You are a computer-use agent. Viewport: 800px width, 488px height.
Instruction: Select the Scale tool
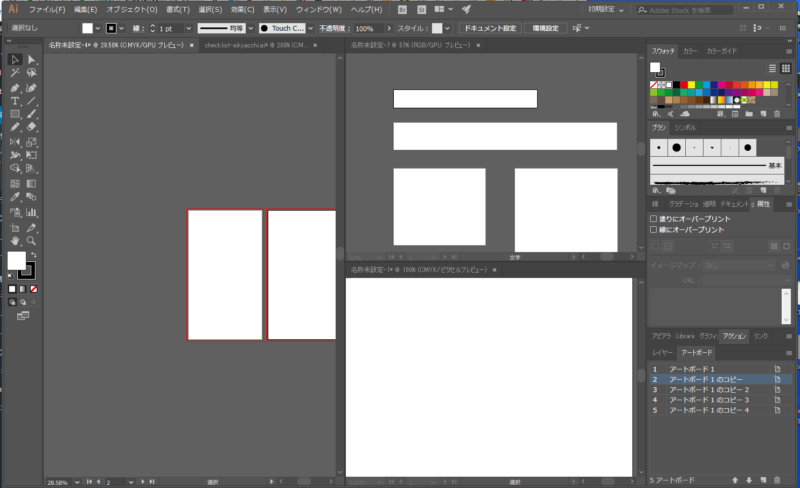[31, 142]
